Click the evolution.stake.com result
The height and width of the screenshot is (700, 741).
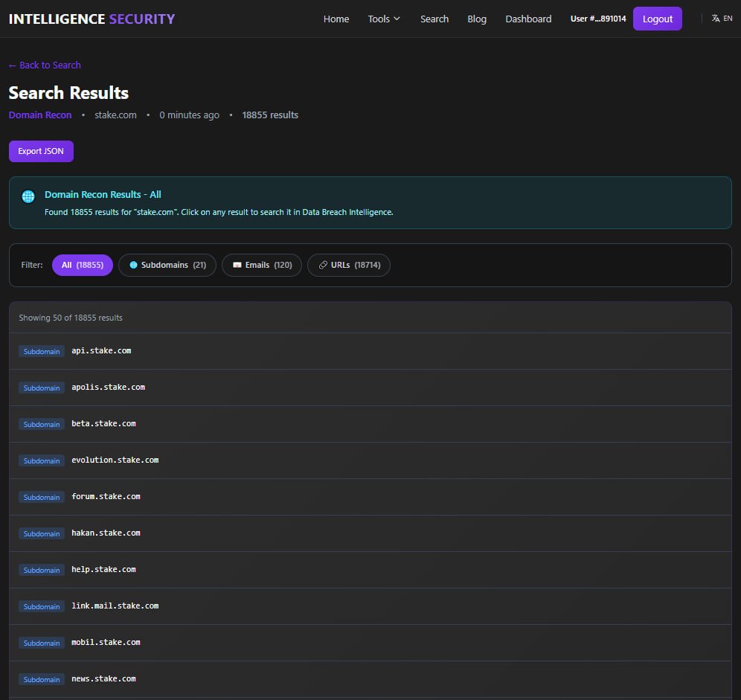tap(370, 460)
